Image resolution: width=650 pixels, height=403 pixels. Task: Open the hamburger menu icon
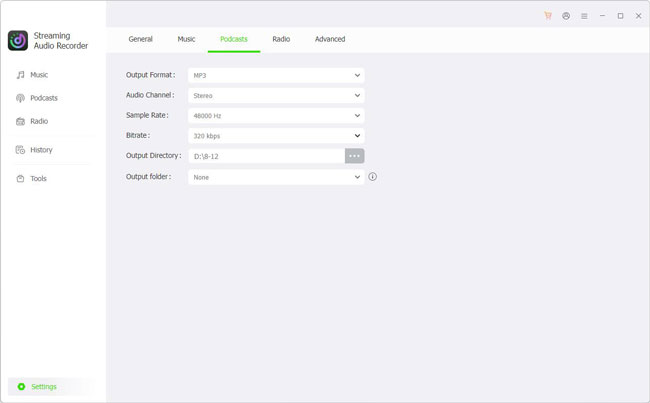pos(584,16)
